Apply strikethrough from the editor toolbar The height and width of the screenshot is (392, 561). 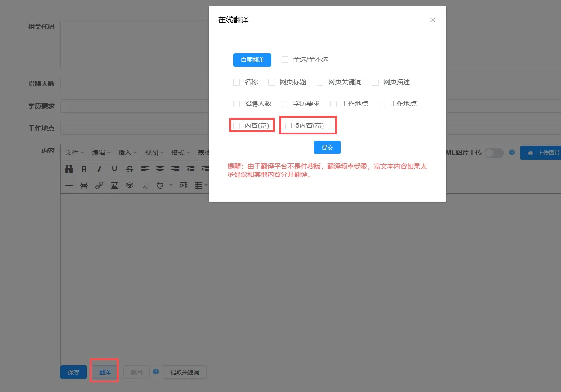click(x=130, y=169)
